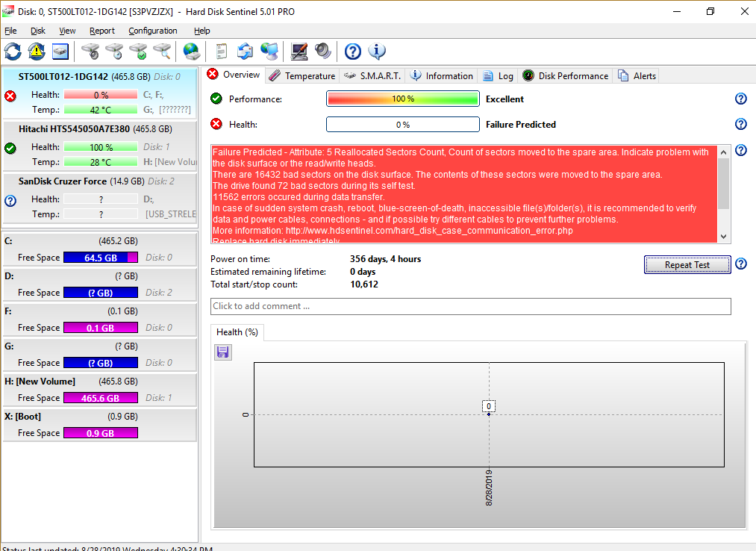The width and height of the screenshot is (756, 551).
Task: Click help icon beside Repeat Test button
Action: point(740,264)
